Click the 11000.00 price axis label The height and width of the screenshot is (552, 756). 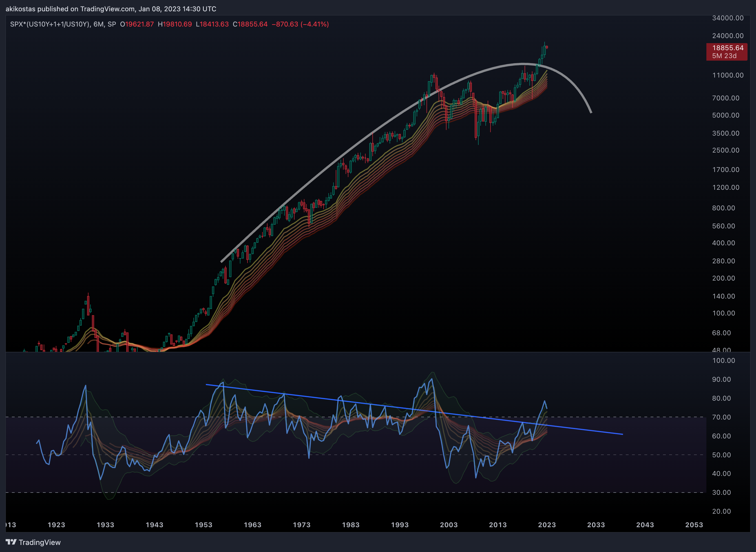click(728, 75)
